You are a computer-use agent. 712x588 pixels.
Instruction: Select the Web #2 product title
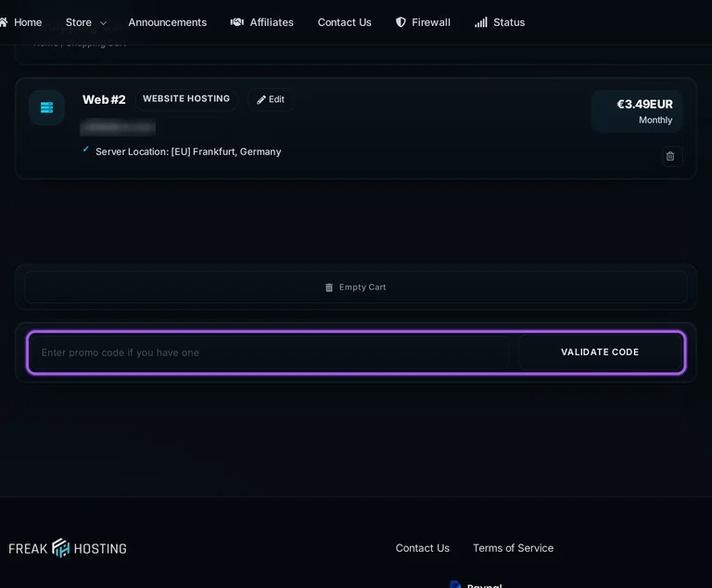click(x=104, y=99)
